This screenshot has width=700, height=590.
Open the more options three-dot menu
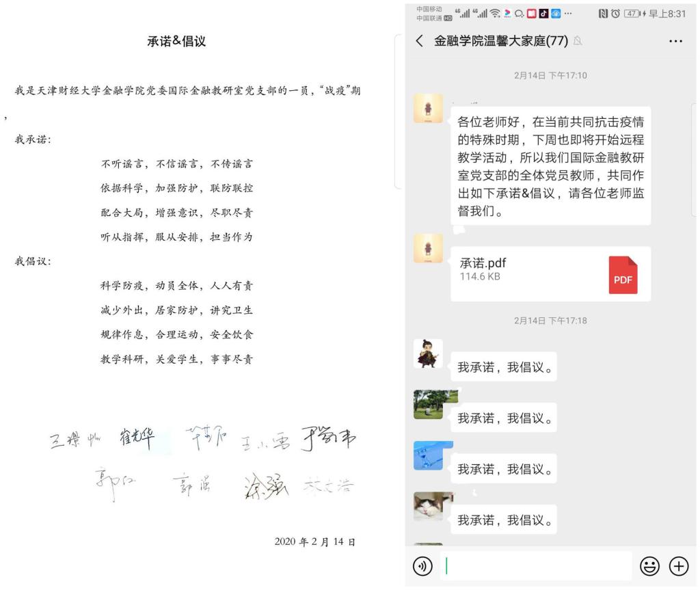675,41
